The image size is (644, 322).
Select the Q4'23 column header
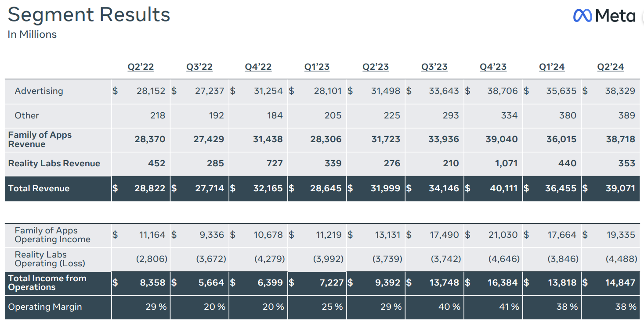493,67
